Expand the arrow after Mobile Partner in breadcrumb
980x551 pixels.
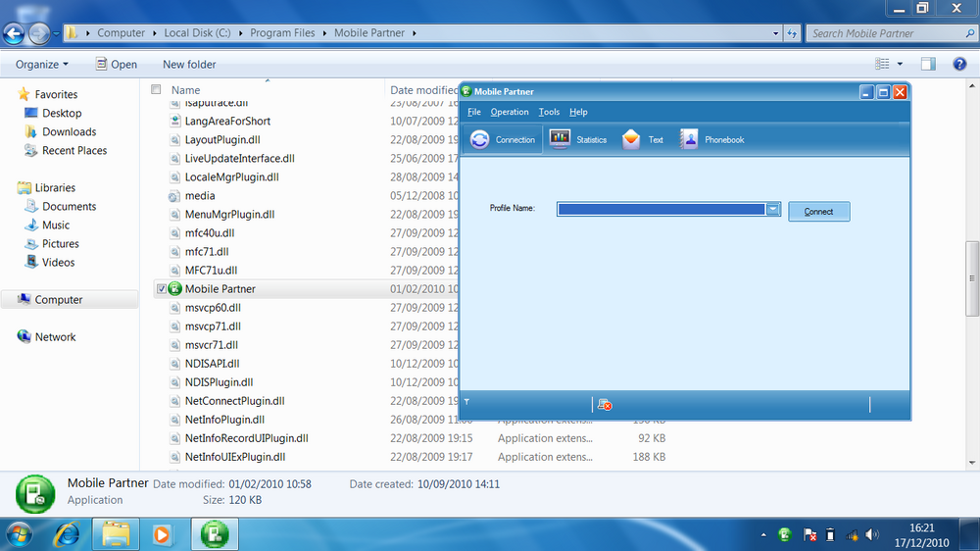click(414, 33)
